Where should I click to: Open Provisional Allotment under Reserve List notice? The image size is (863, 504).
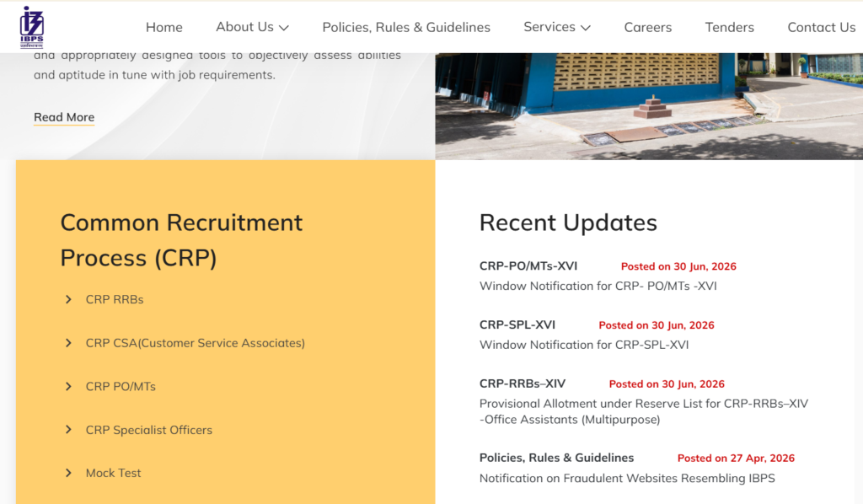coord(643,411)
